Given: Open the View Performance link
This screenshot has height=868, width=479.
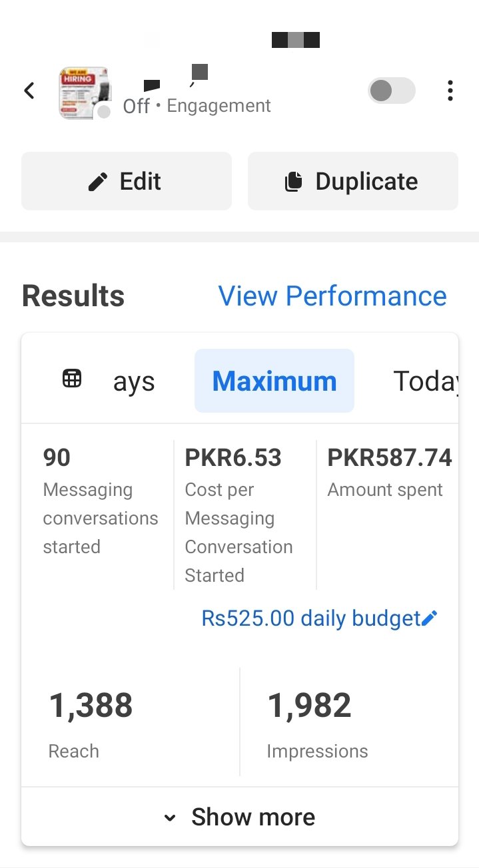Looking at the screenshot, I should click(x=332, y=296).
